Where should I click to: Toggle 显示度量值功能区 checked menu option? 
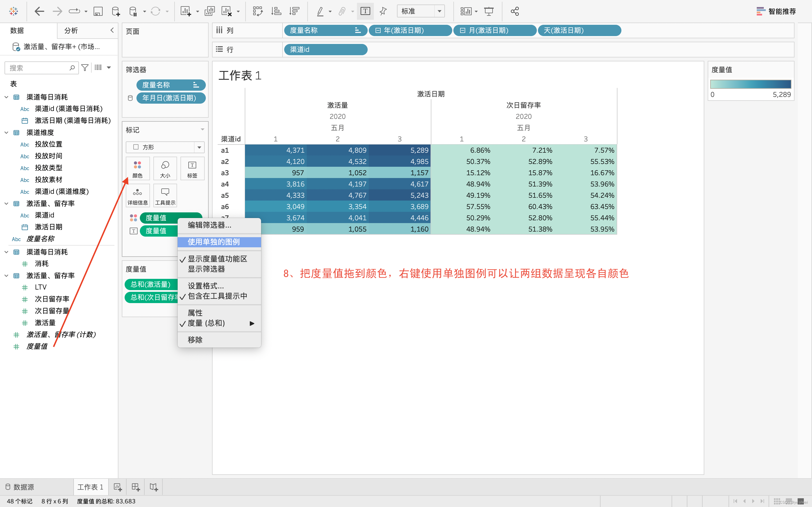tap(217, 259)
